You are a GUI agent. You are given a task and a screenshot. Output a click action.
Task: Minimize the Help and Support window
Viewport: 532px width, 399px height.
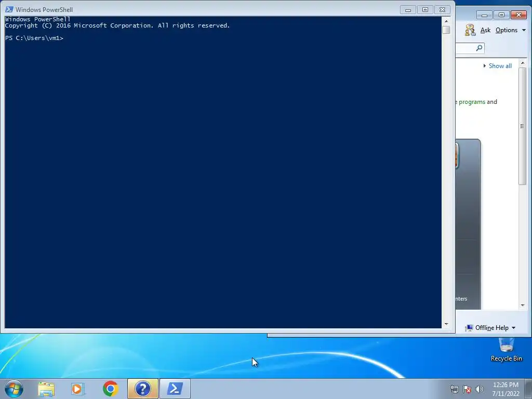[x=485, y=15]
